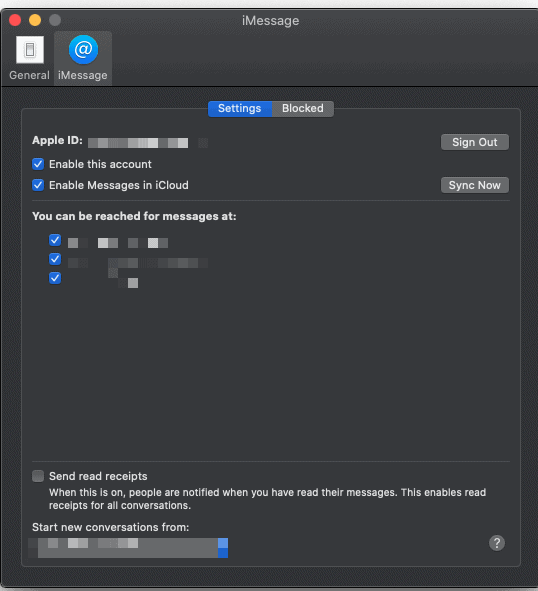538x591 pixels.
Task: Click 'You can be reached for messages at:' heading
Action: (134, 216)
